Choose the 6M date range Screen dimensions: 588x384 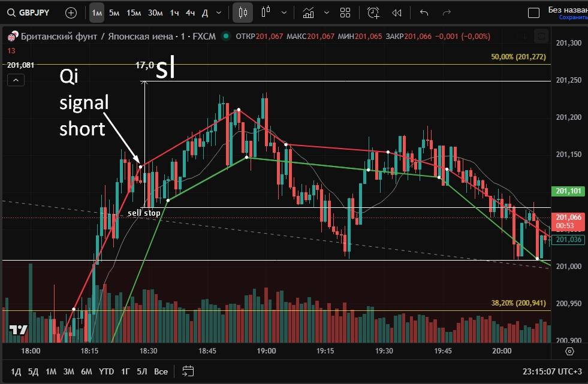[x=86, y=371]
